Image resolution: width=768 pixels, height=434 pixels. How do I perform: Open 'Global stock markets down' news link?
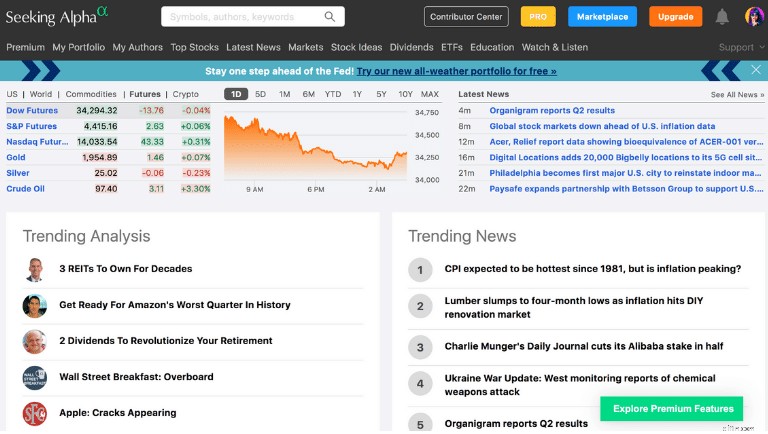(x=602, y=126)
